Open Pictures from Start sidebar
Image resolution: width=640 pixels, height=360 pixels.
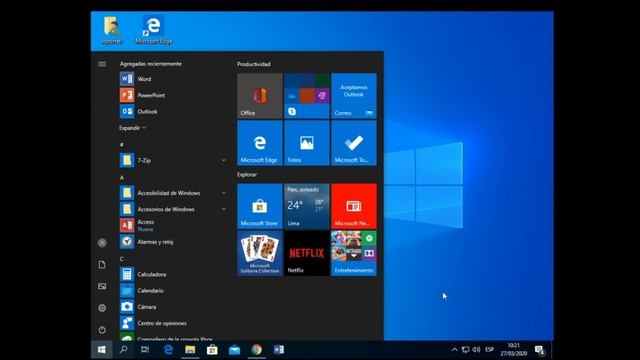click(102, 286)
